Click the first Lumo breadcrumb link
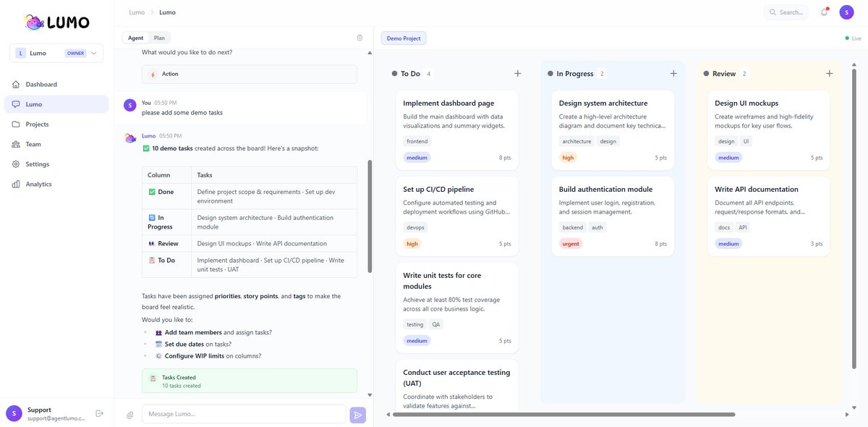Viewport: 868px width, 427px height. (136, 12)
